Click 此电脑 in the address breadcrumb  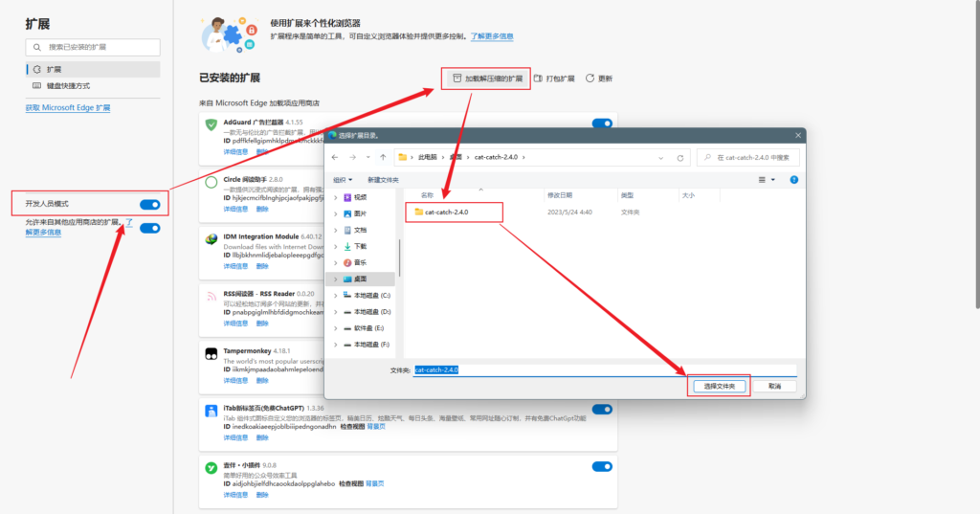pos(428,158)
